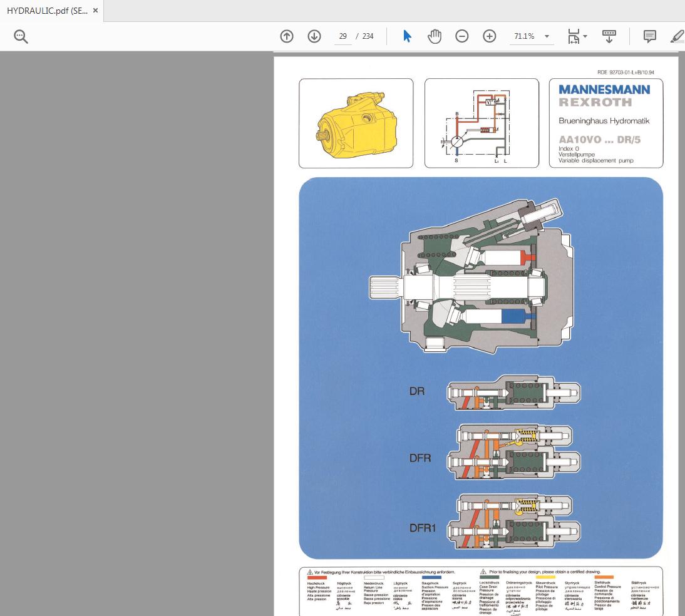Click the yellow pump photo thumbnail
The height and width of the screenshot is (616, 685).
coord(356,123)
